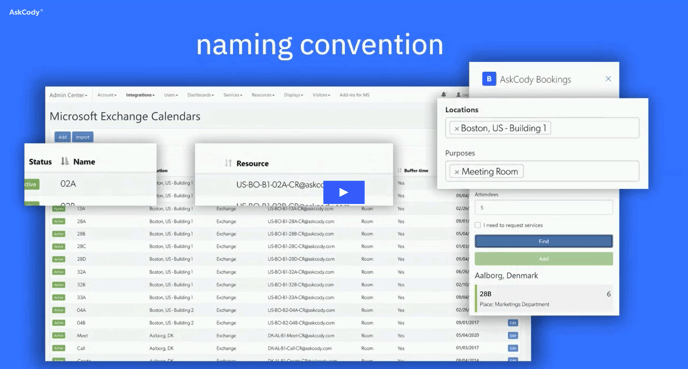688x369 pixels.
Task: Open the user profile icon
Action: tap(459, 95)
